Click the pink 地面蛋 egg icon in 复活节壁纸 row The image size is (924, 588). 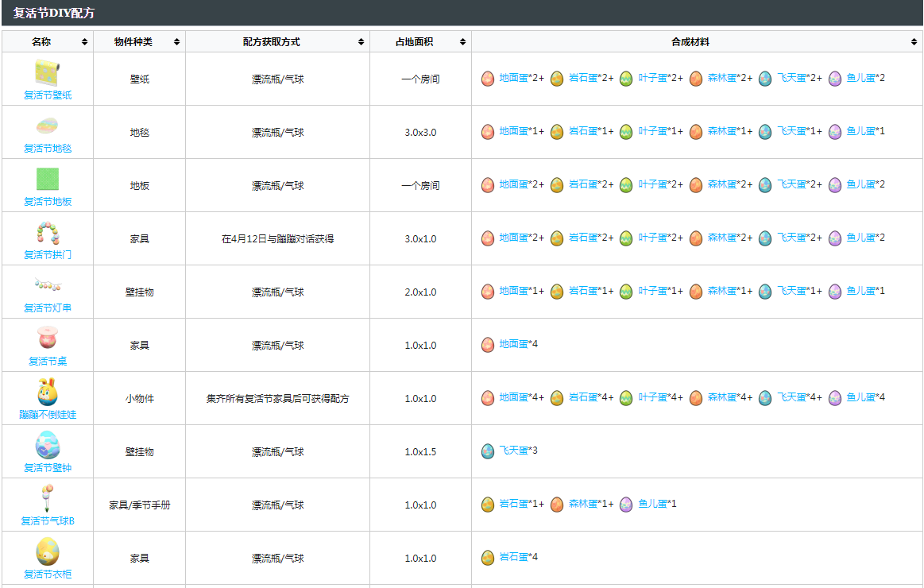click(487, 79)
